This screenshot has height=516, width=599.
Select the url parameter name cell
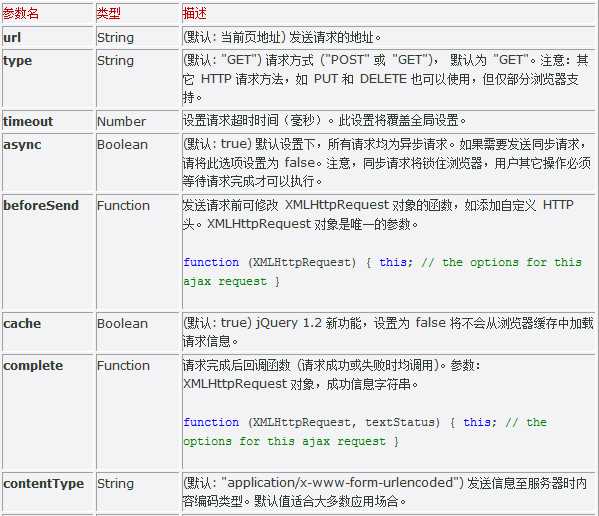tap(47, 37)
